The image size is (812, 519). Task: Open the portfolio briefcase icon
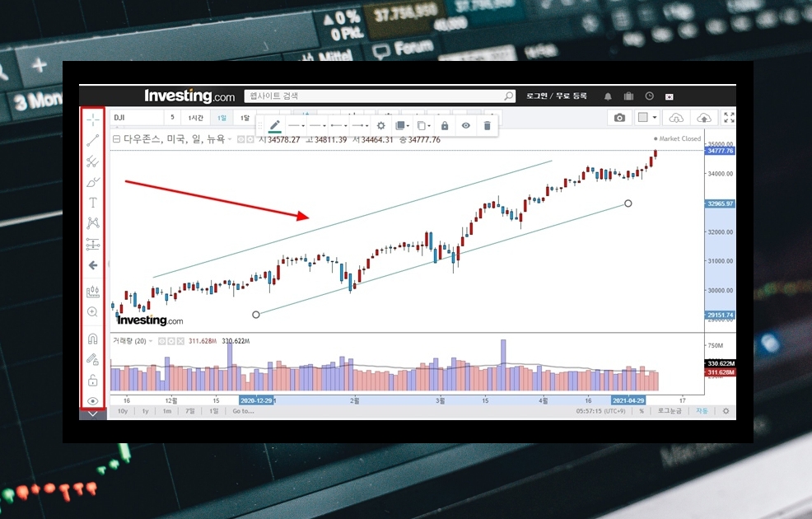point(628,96)
